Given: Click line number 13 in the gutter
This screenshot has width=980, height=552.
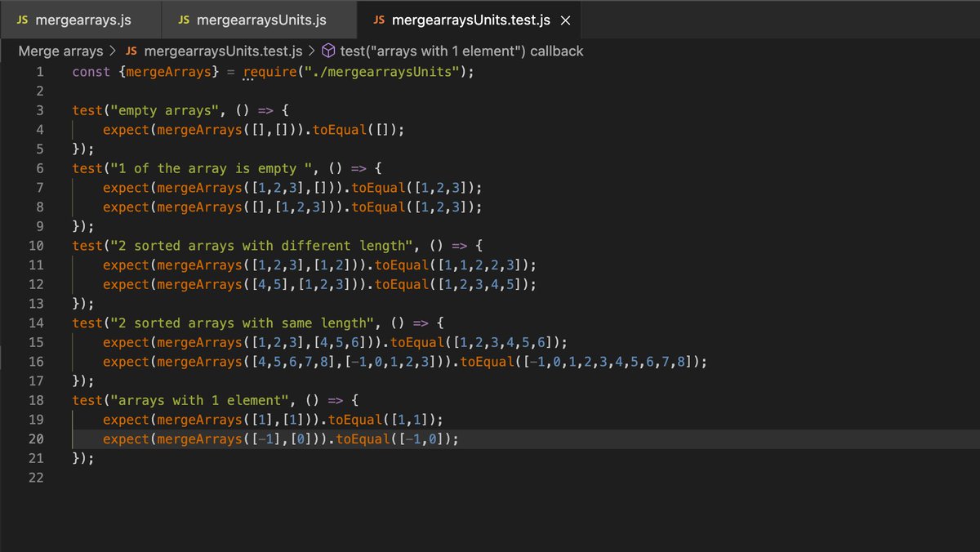Looking at the screenshot, I should [37, 304].
